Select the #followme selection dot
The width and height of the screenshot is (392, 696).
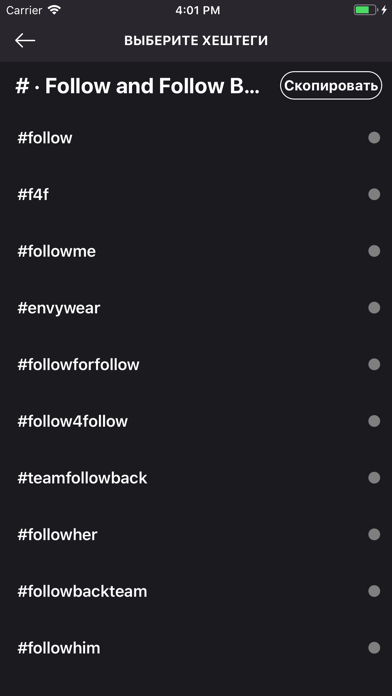pos(374,251)
